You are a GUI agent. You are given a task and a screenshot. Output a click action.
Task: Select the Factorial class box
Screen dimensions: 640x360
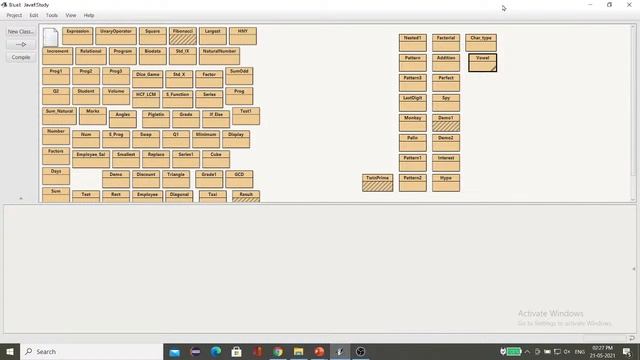click(446, 42)
